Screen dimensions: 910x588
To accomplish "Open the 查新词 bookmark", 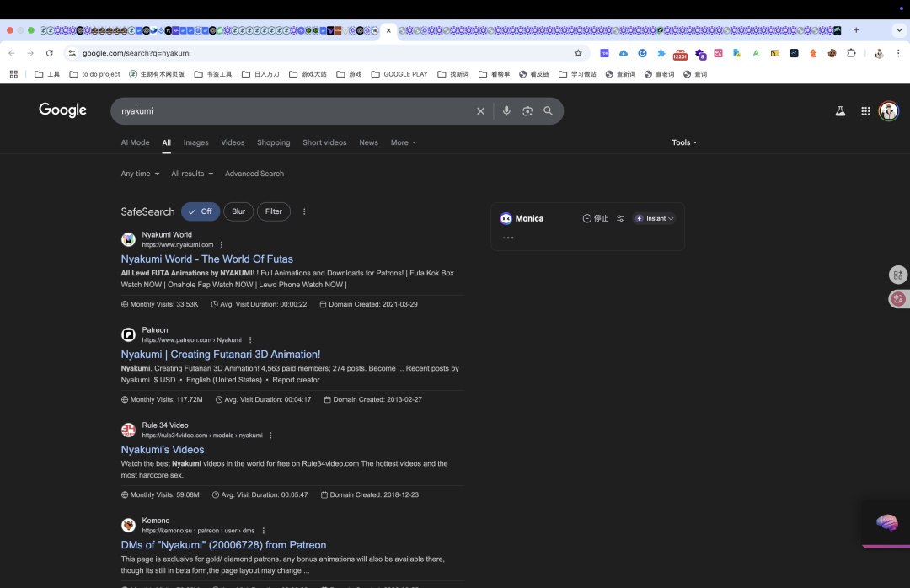I will click(620, 74).
